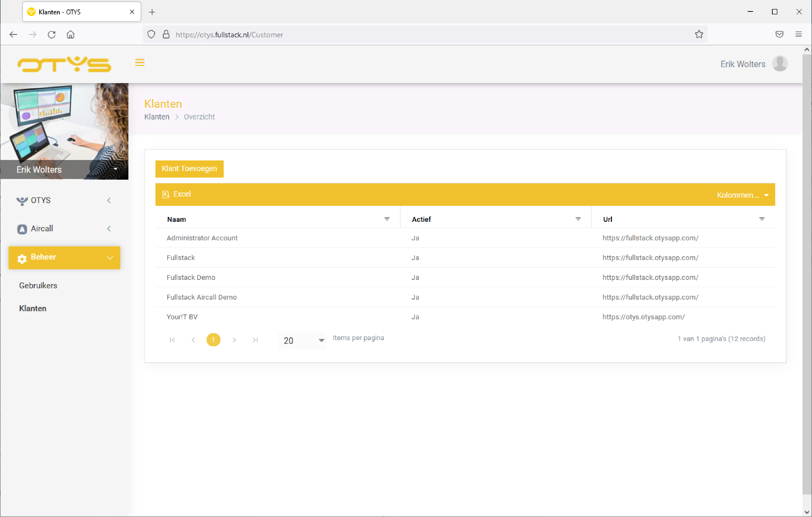Viewport: 812px width, 517px height.
Task: Go to next page pagination arrow
Action: 234,339
